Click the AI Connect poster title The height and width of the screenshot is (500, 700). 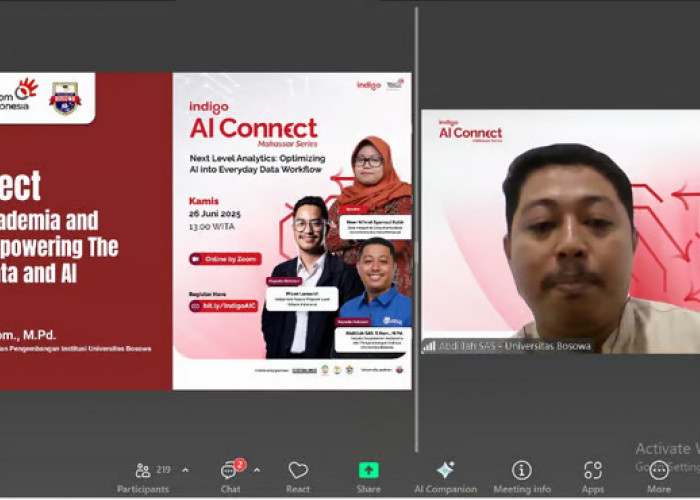254,129
